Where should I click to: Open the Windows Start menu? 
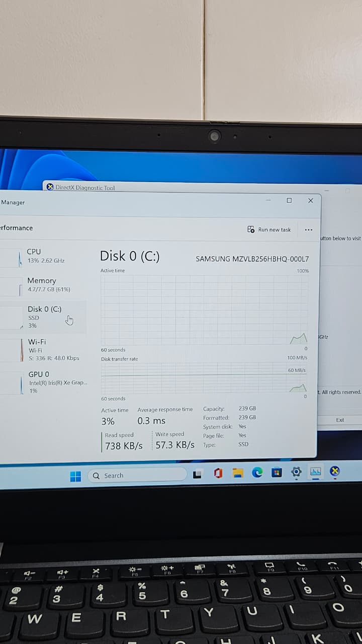pyautogui.click(x=75, y=476)
